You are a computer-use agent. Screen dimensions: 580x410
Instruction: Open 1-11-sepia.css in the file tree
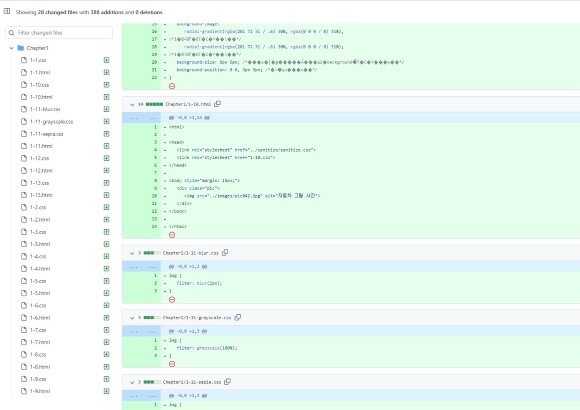click(x=47, y=134)
